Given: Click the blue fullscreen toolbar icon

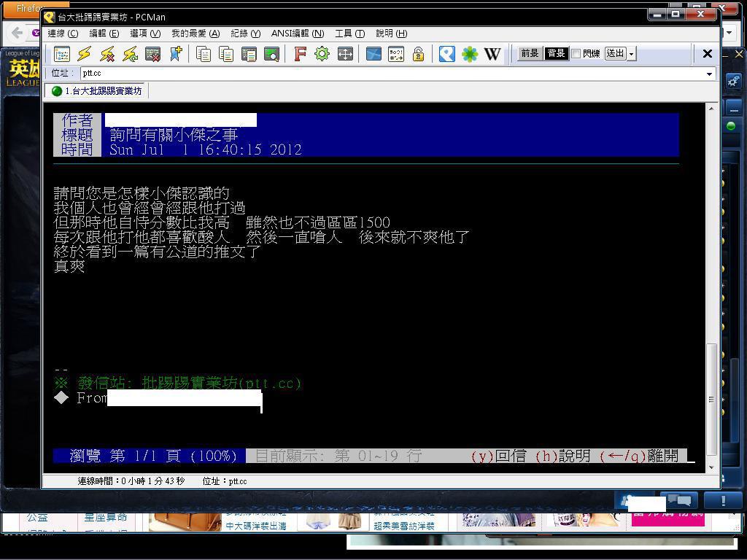Looking at the screenshot, I should (373, 54).
